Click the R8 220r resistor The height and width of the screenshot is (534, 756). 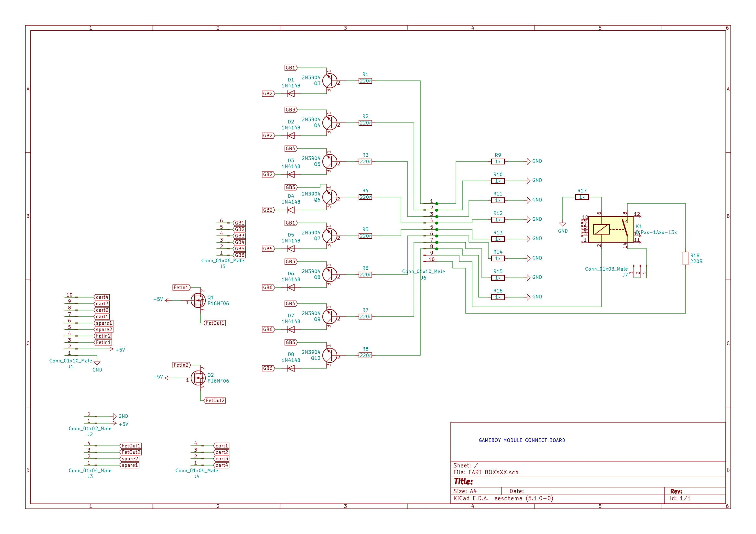coord(365,355)
